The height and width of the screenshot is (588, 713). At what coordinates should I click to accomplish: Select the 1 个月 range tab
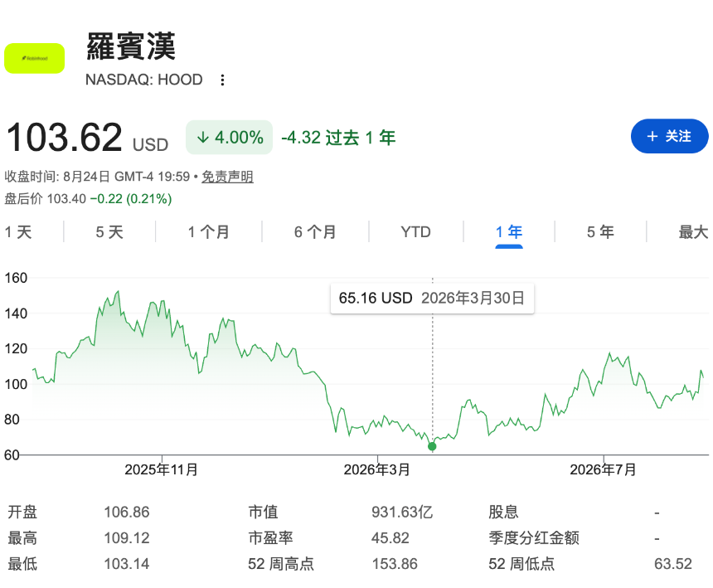[x=209, y=232]
